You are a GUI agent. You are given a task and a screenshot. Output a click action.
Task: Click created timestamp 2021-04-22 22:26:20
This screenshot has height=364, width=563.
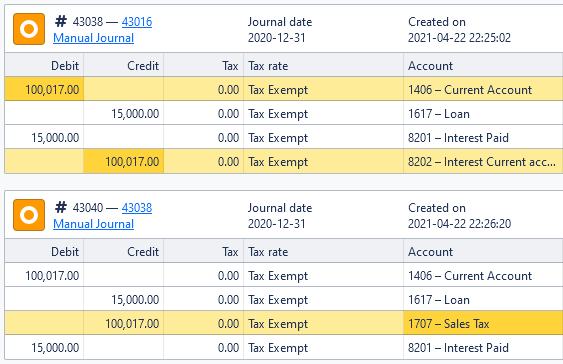coord(459,224)
